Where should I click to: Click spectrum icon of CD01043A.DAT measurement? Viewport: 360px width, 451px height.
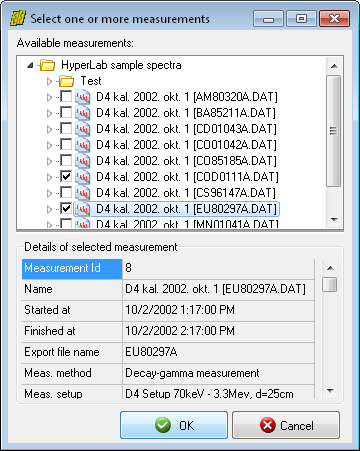pyautogui.click(x=82, y=129)
